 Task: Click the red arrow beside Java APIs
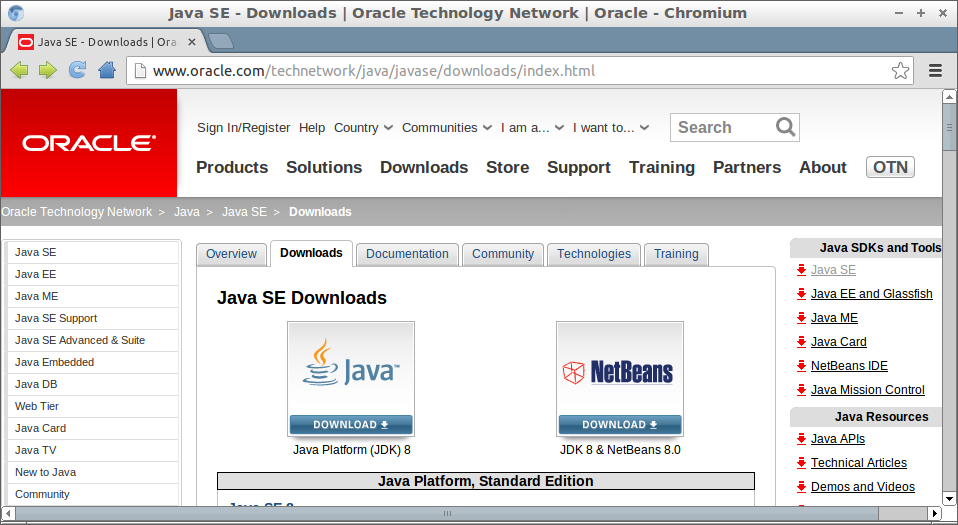point(802,439)
